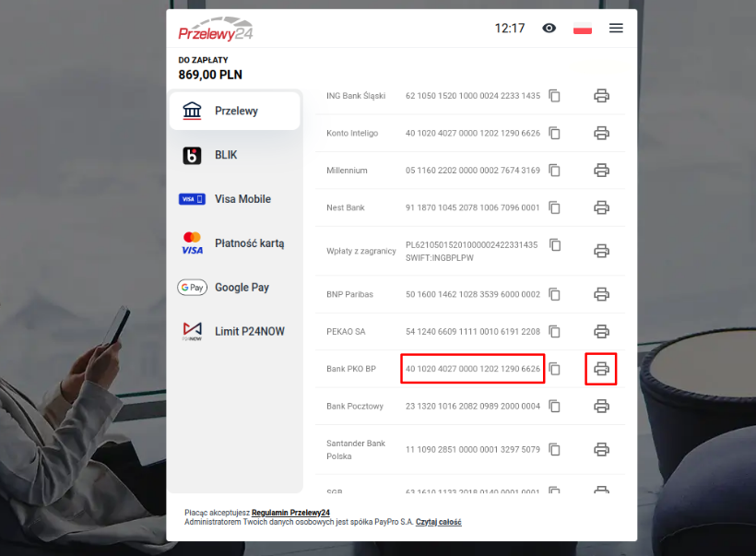Viewport: 756px width, 556px height.
Task: Select the Google Pay payment method
Action: (x=235, y=288)
